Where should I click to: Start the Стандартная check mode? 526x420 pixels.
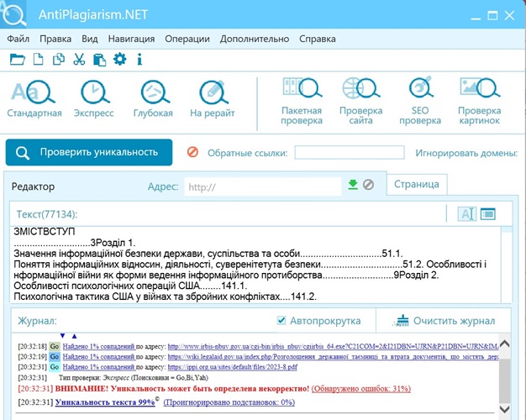[34, 98]
